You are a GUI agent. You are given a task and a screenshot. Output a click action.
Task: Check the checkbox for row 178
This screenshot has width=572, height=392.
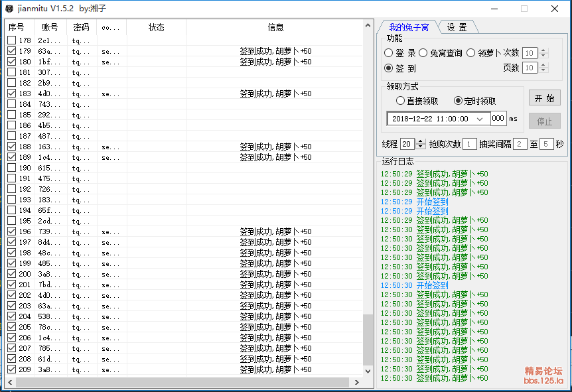[x=12, y=40]
